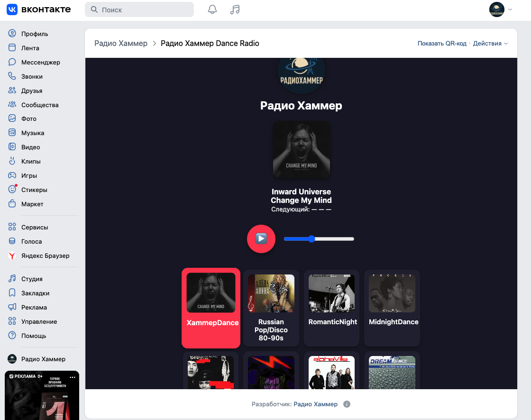
Task: Click the developer info icon
Action: point(347,404)
